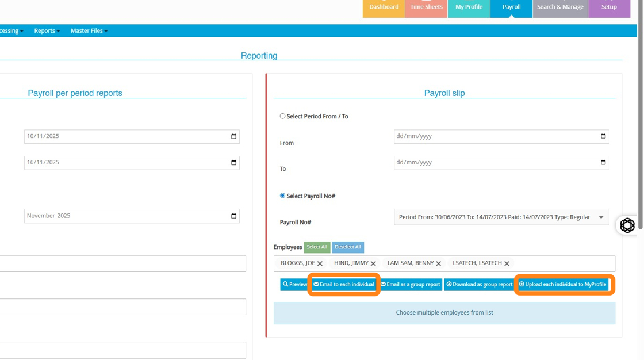644x360 pixels.
Task: Click Upload each individual to MyProfile
Action: pos(563,284)
